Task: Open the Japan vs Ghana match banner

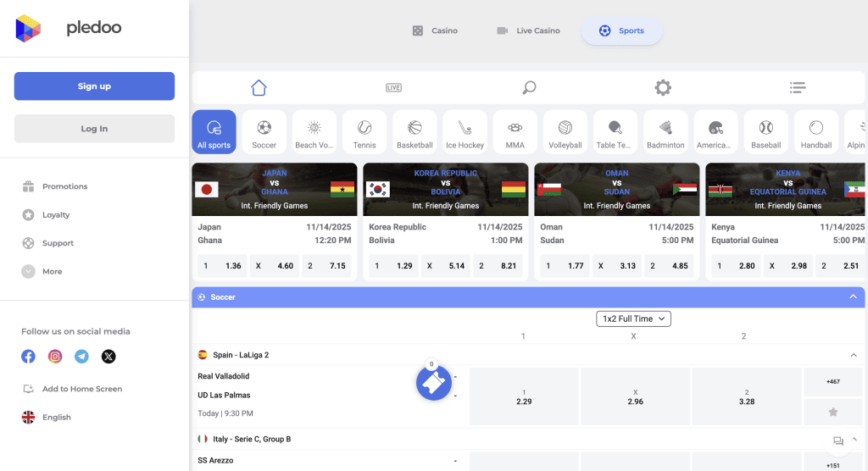Action: click(x=275, y=189)
